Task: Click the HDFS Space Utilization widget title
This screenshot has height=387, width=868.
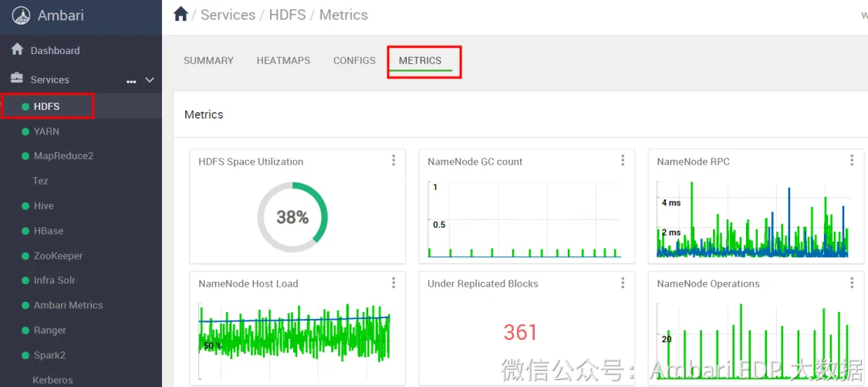Action: [251, 162]
